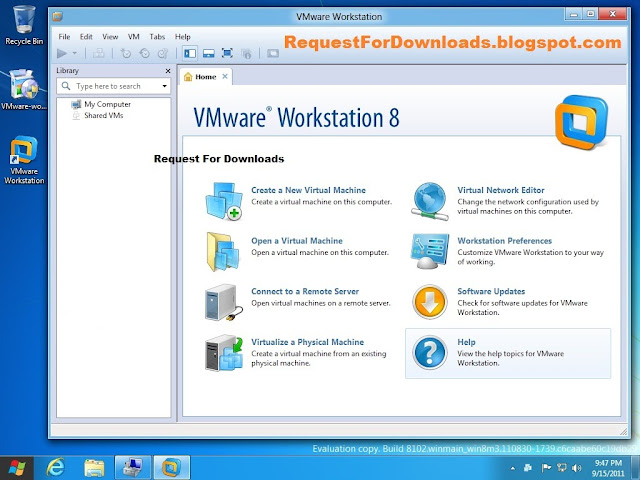
Task: Click the Take Snapshot toolbar icon
Action: click(x=125, y=53)
